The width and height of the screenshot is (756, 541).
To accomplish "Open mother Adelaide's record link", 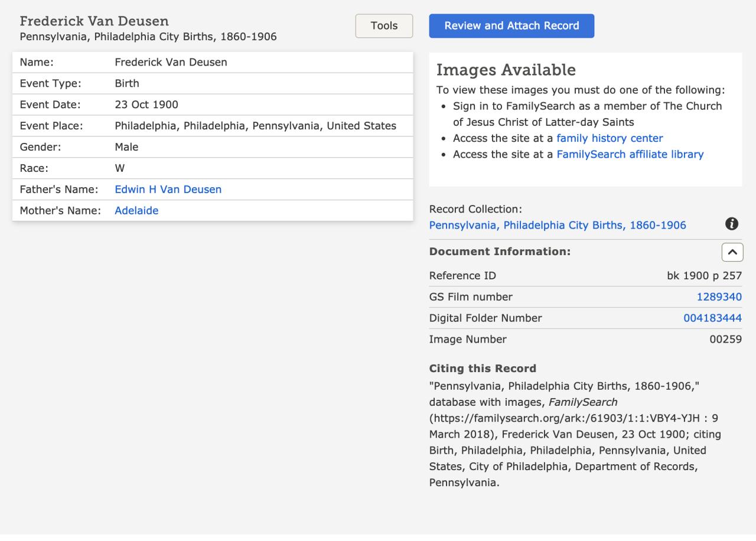I will 136,210.
